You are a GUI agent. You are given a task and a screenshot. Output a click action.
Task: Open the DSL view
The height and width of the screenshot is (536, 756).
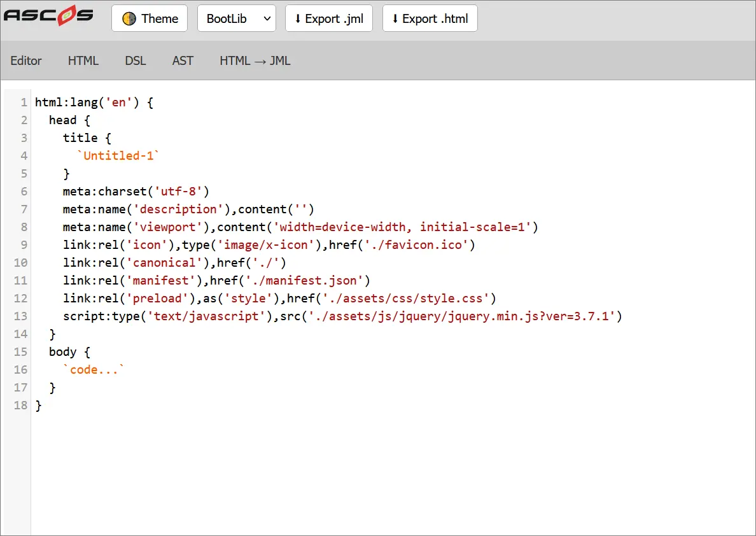tap(135, 60)
